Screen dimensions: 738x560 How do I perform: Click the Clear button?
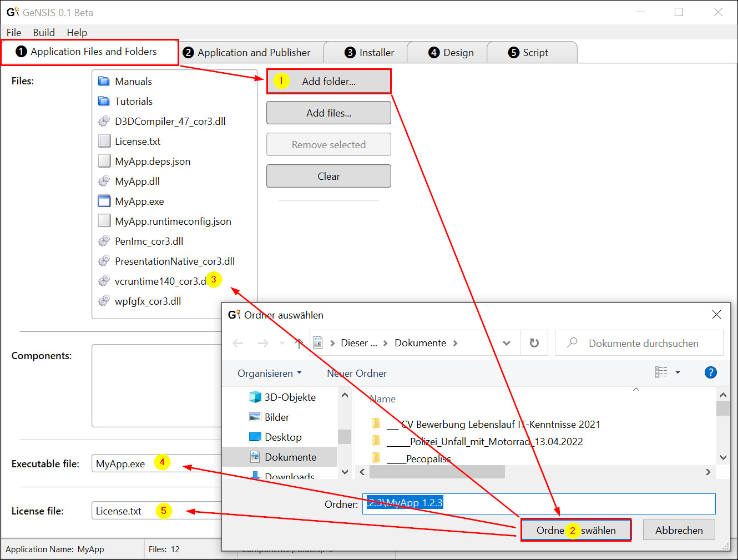coord(328,176)
